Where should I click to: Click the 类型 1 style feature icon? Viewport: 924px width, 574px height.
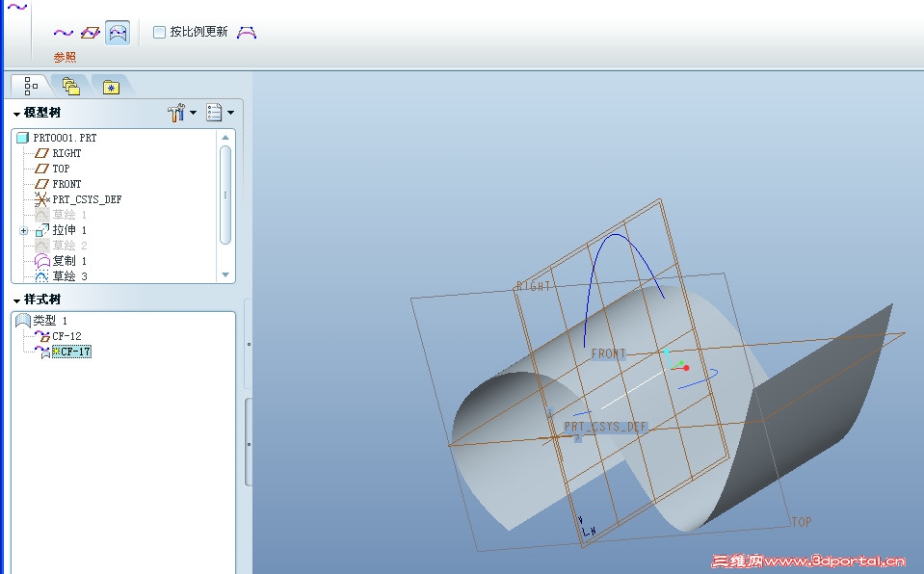point(22,321)
